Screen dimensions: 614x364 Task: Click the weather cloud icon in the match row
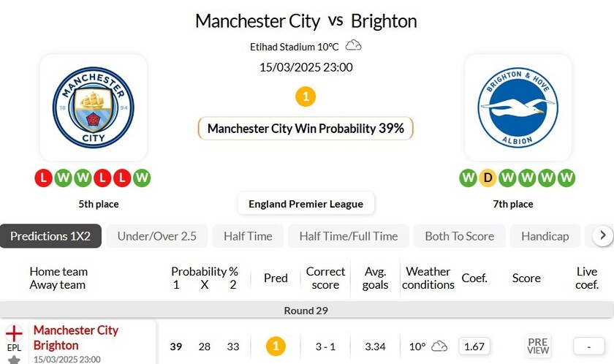pos(439,346)
